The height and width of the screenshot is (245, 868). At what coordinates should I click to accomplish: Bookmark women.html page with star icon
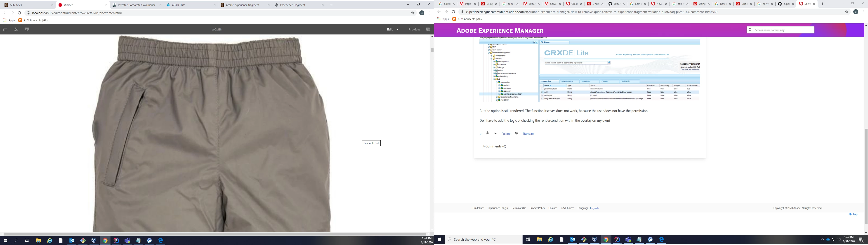pos(413,13)
